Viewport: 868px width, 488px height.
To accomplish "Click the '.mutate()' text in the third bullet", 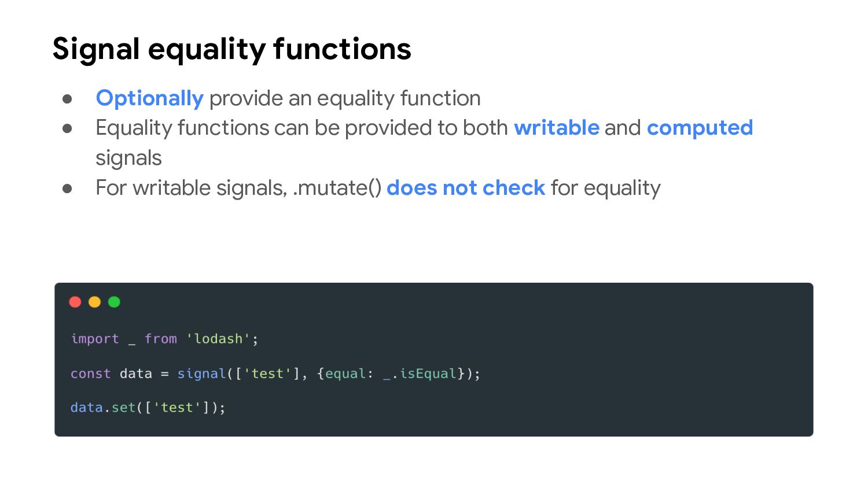I will [337, 188].
